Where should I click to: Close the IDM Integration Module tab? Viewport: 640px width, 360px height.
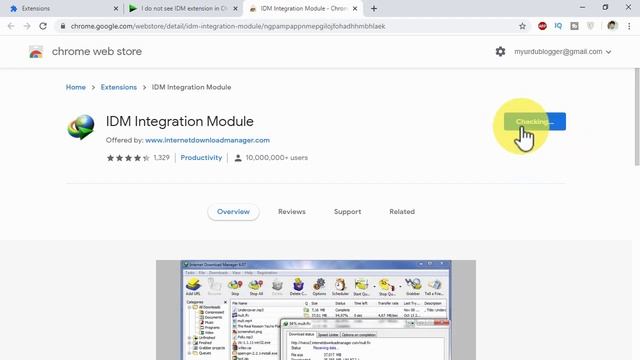click(x=355, y=9)
